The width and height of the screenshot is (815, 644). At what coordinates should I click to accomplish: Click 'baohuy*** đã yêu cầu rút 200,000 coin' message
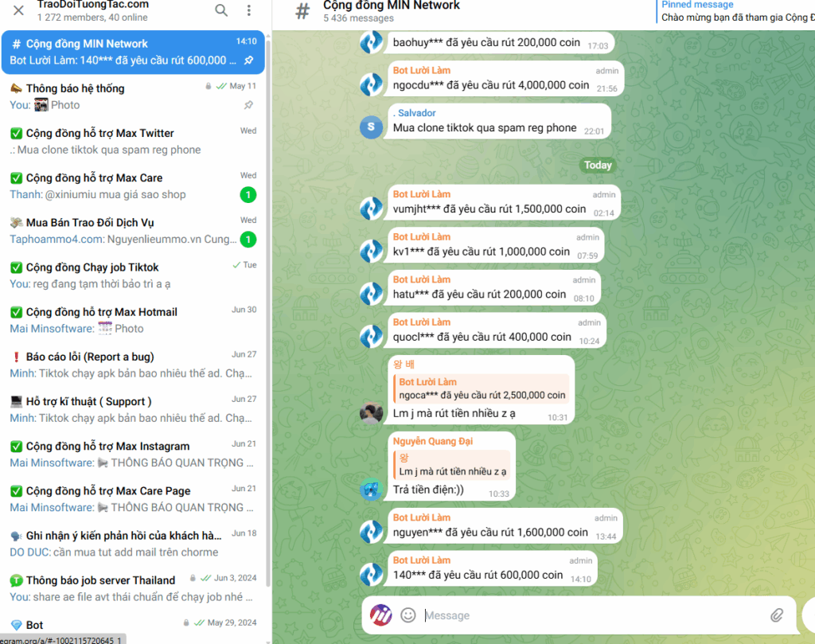pyautogui.click(x=486, y=43)
